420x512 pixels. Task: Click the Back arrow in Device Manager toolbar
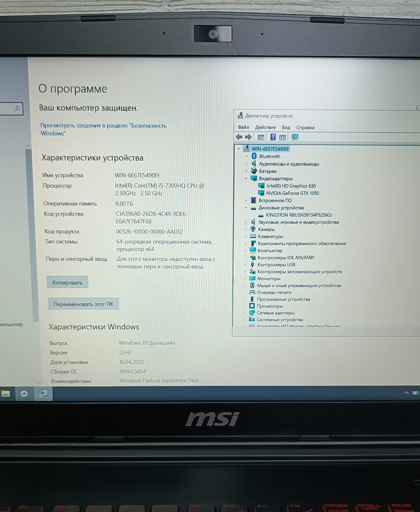(x=239, y=137)
